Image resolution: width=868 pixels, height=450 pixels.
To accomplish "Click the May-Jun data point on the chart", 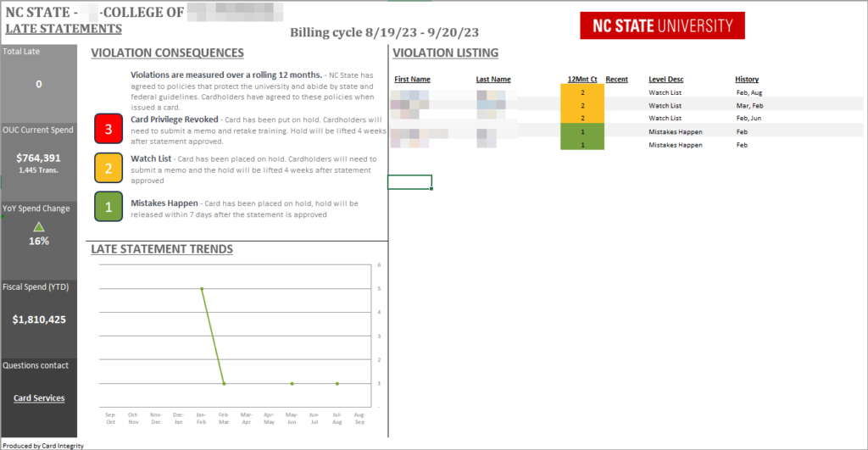I will click(x=292, y=384).
